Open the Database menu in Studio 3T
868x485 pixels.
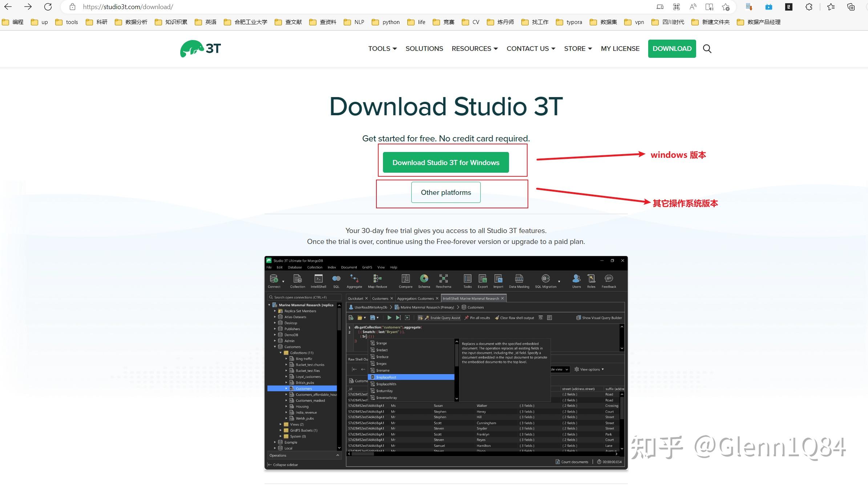point(295,267)
